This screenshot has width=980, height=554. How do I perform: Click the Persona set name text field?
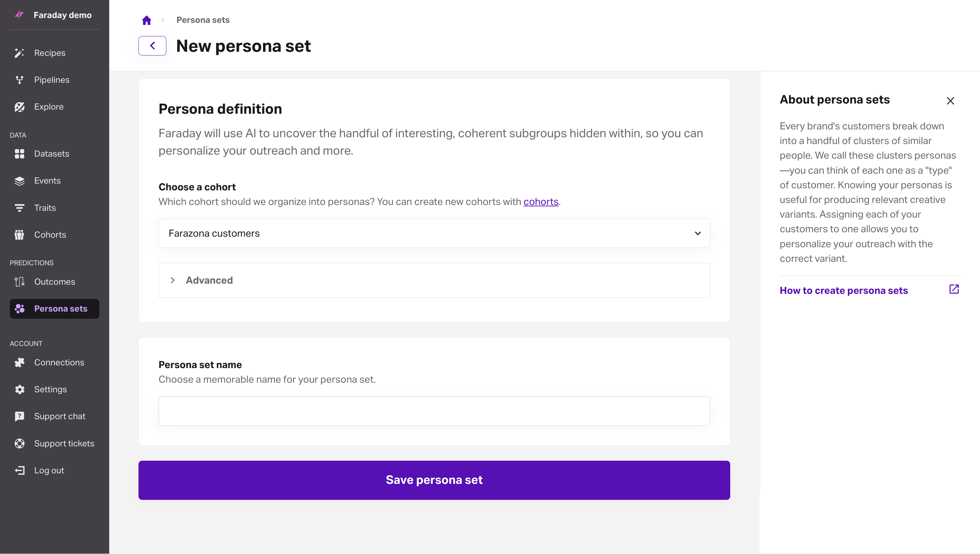pyautogui.click(x=434, y=411)
